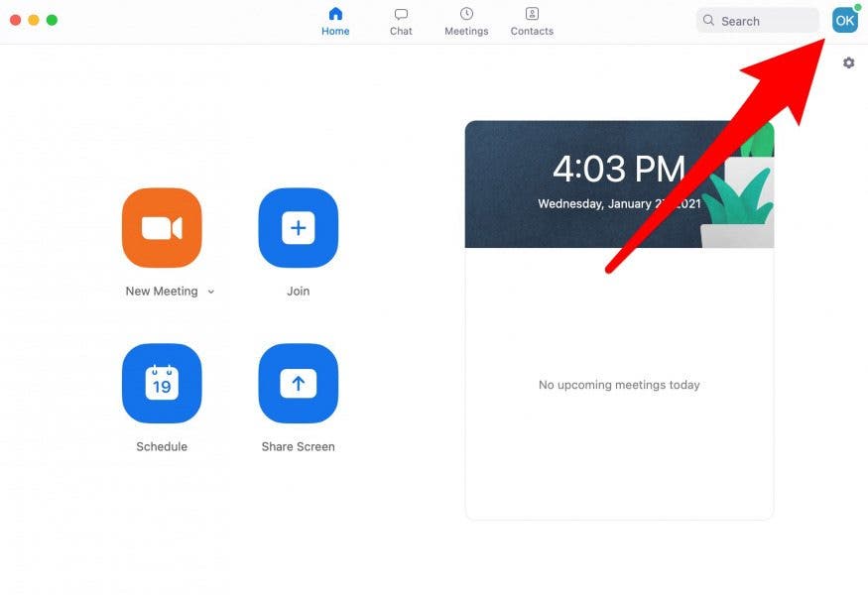
Task: Expand the New Meeting dropdown chevron
Action: click(x=211, y=292)
